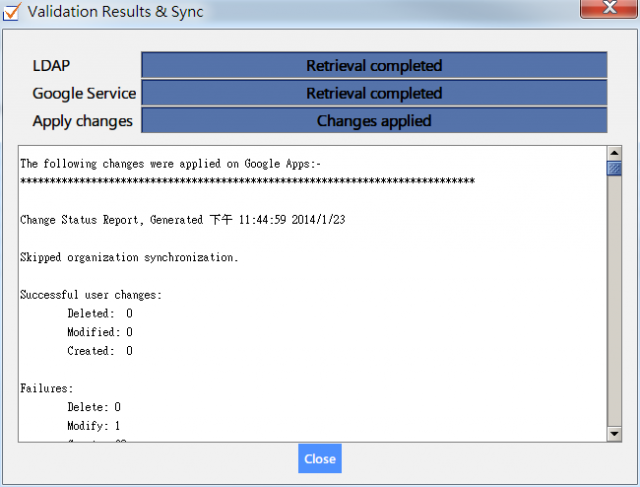Click the LDAP Retrieval completed progress bar

click(374, 65)
